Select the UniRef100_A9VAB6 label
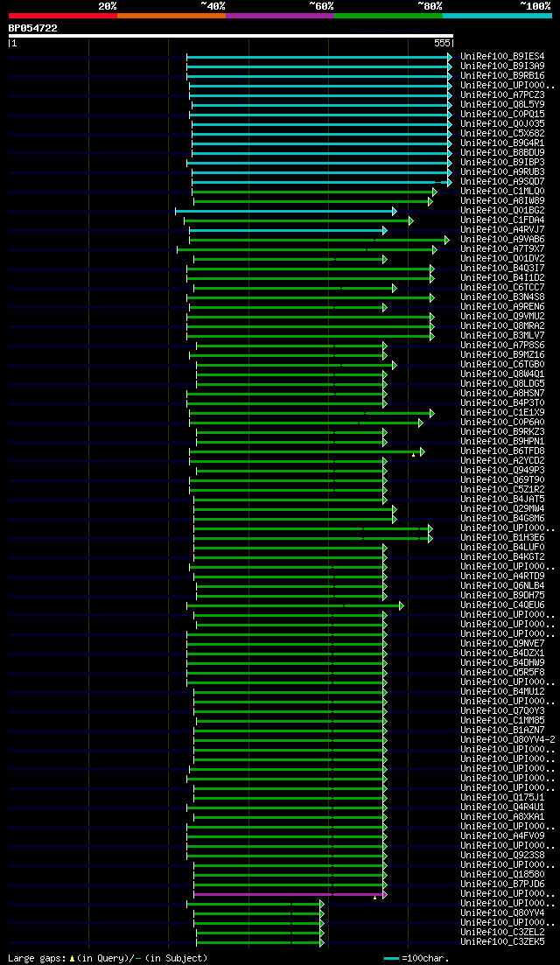Screen dimensions: 560x965 pyautogui.click(x=502, y=239)
